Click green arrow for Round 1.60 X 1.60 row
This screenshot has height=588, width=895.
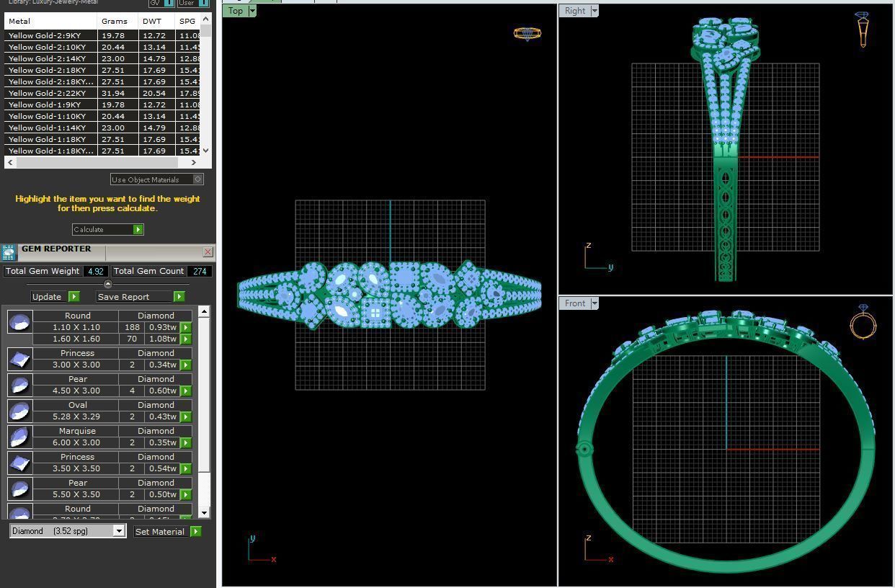click(186, 339)
